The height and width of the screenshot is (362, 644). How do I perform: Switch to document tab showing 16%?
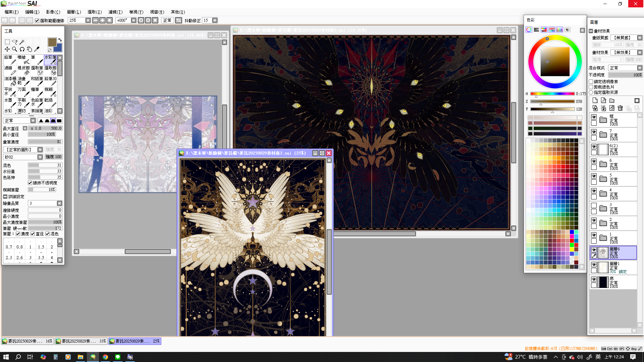click(x=28, y=341)
